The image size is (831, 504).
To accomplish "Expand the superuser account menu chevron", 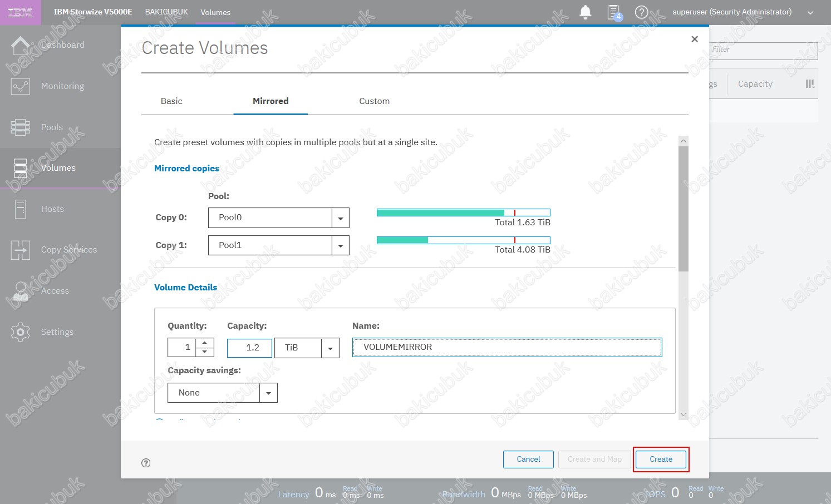I will pyautogui.click(x=810, y=12).
